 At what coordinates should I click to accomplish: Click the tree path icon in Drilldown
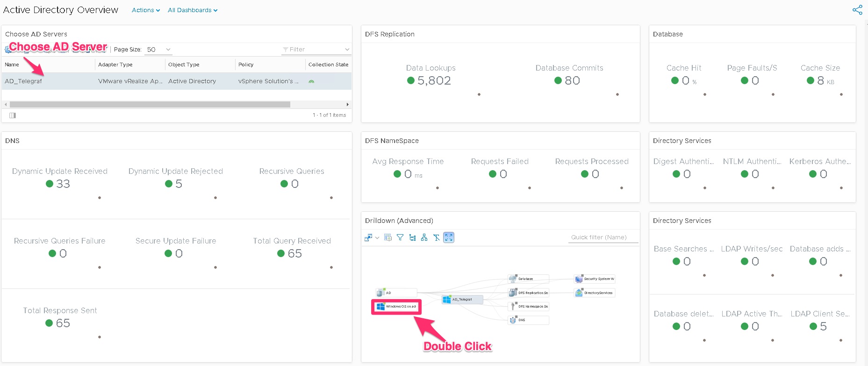pos(412,237)
